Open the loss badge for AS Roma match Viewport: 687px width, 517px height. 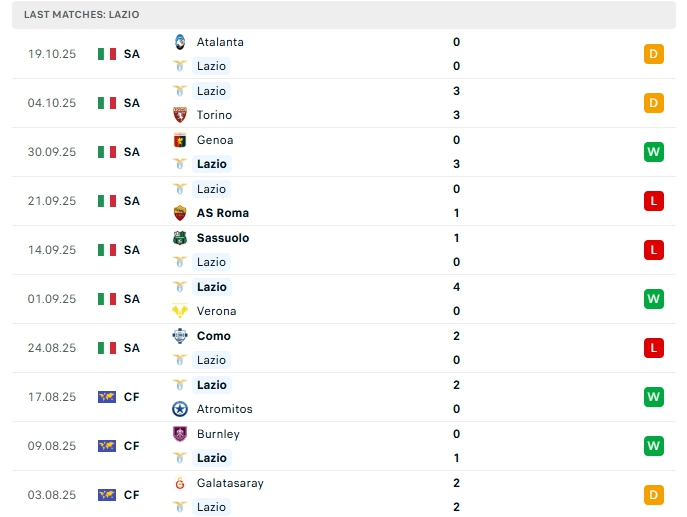click(x=654, y=201)
